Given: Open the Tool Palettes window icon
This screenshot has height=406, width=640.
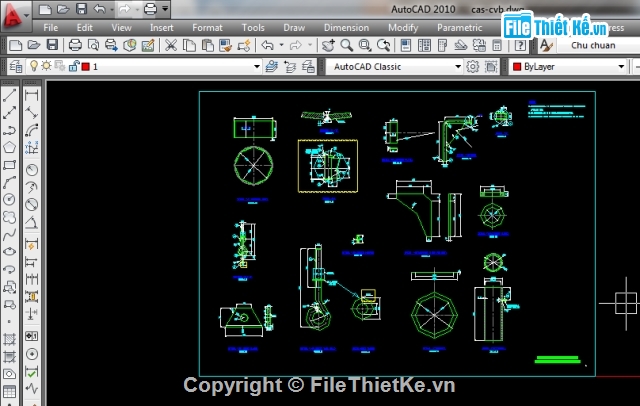Looking at the screenshot, I should [442, 45].
